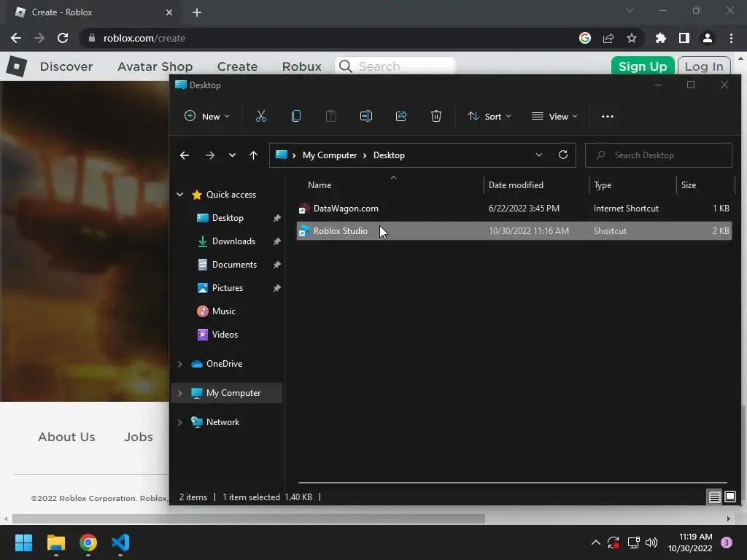The height and width of the screenshot is (560, 747).
Task: Switch to details view layout icon
Action: [715, 497]
